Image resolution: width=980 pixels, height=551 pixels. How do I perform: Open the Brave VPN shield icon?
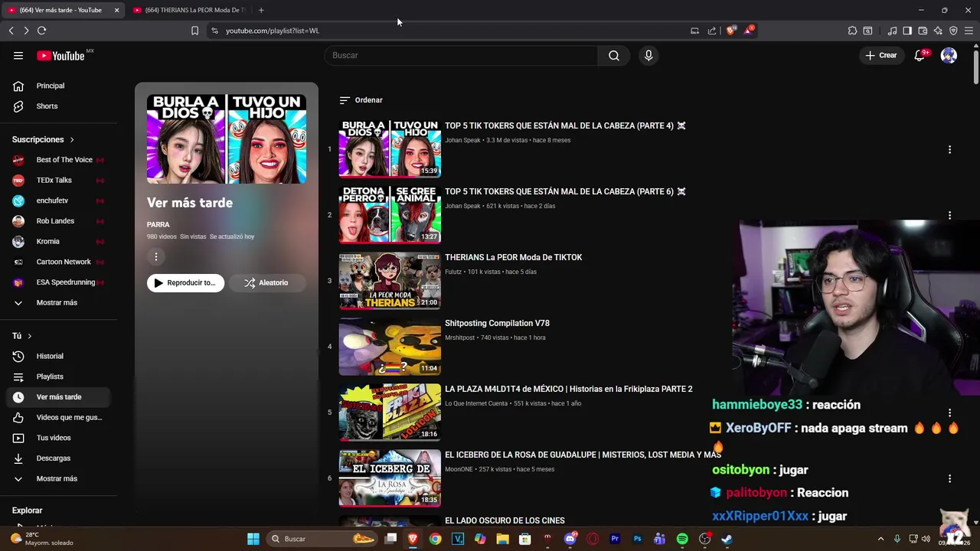[x=953, y=31]
